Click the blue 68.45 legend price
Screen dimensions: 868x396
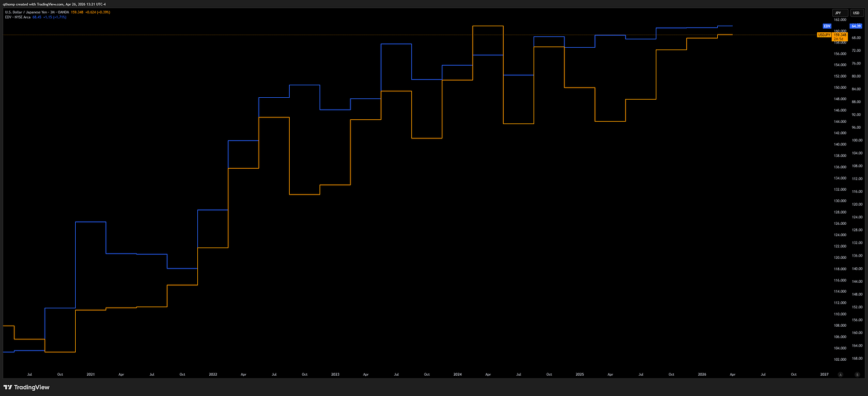(x=38, y=18)
